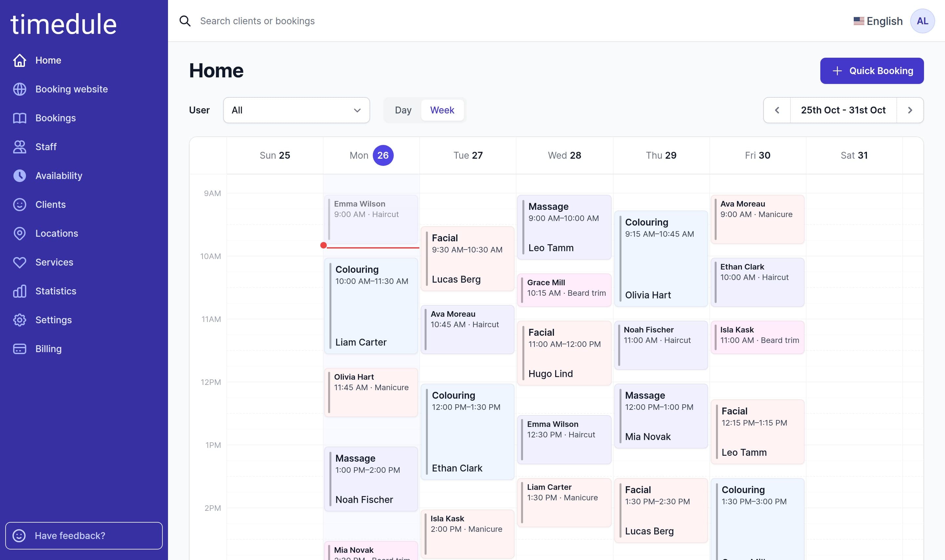
Task: Go to previous week with left chevron
Action: pyautogui.click(x=777, y=110)
